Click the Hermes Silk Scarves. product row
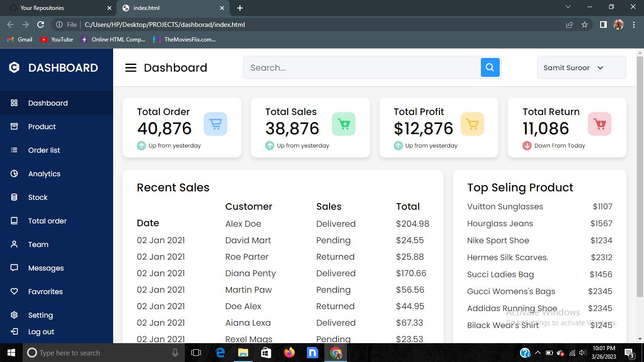644x362 pixels. click(x=540, y=257)
